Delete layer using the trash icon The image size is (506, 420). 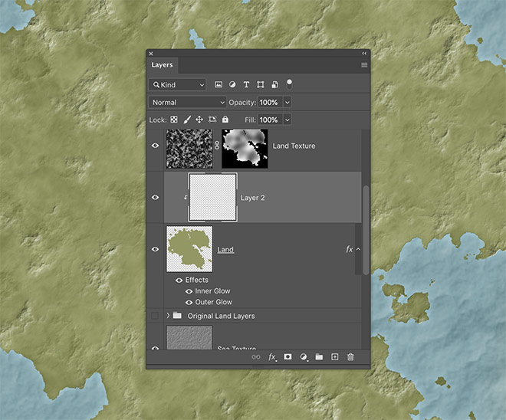(x=350, y=357)
